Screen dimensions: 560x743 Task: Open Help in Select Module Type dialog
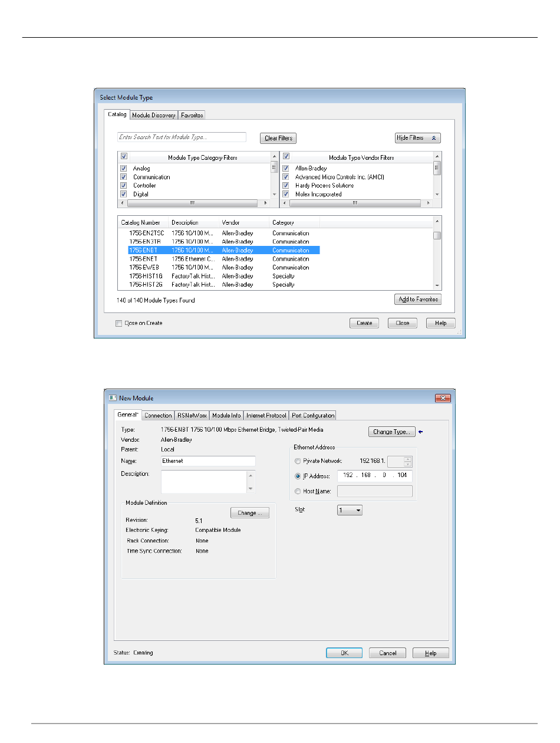pyautogui.click(x=441, y=323)
